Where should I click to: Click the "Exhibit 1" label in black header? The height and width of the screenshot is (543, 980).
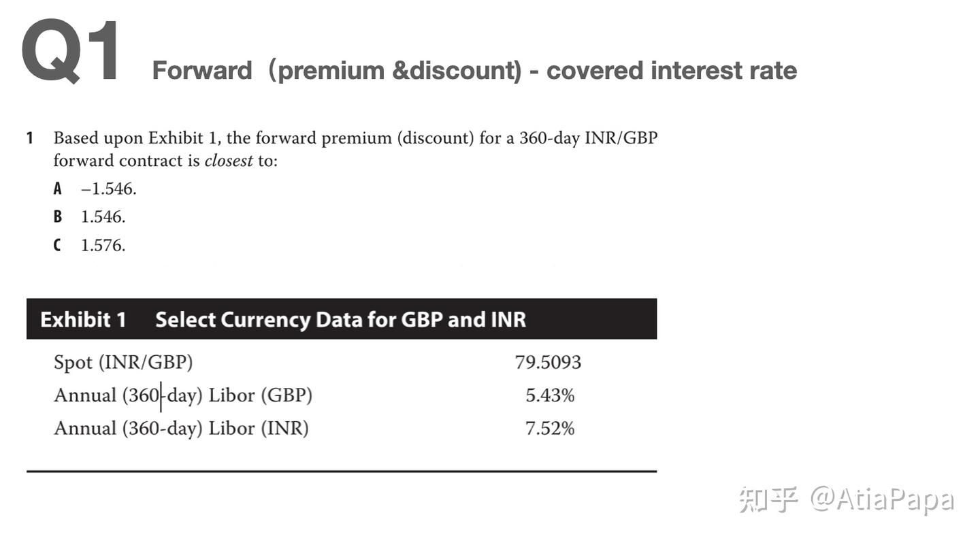pos(83,320)
